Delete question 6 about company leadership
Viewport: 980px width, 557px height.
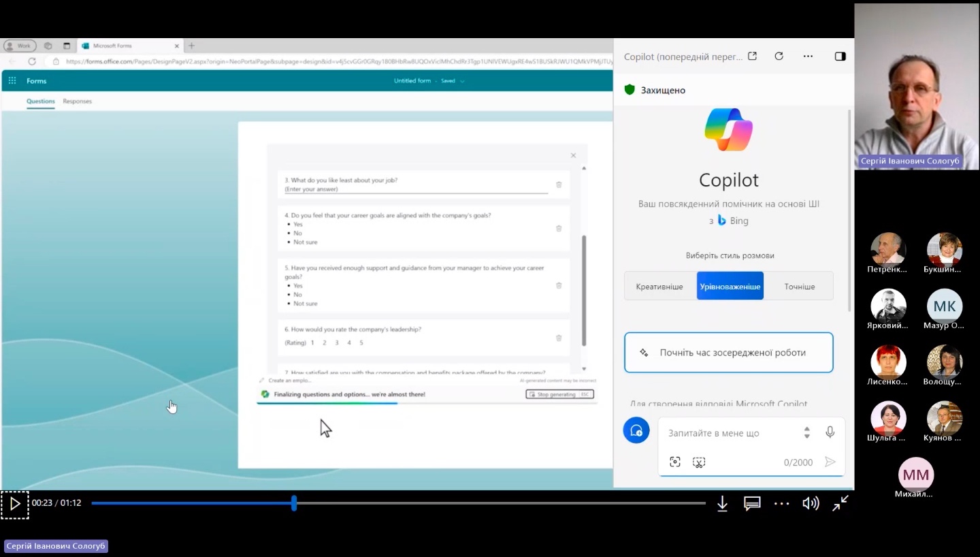tap(559, 338)
